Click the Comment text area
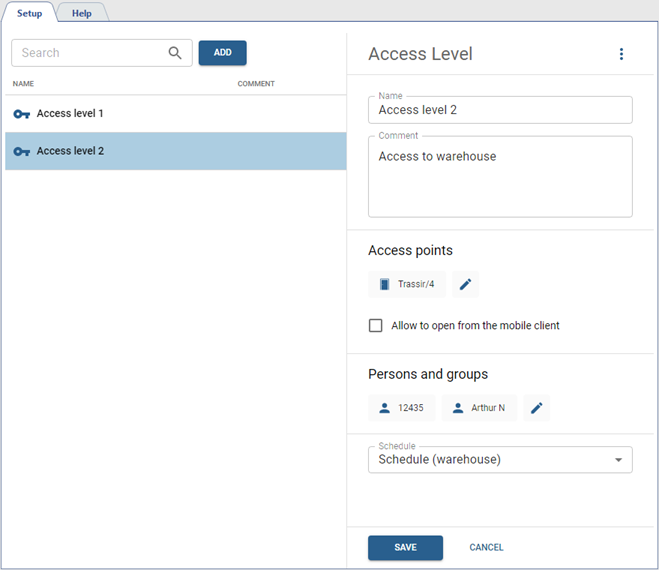The height and width of the screenshot is (570, 659). [x=500, y=178]
